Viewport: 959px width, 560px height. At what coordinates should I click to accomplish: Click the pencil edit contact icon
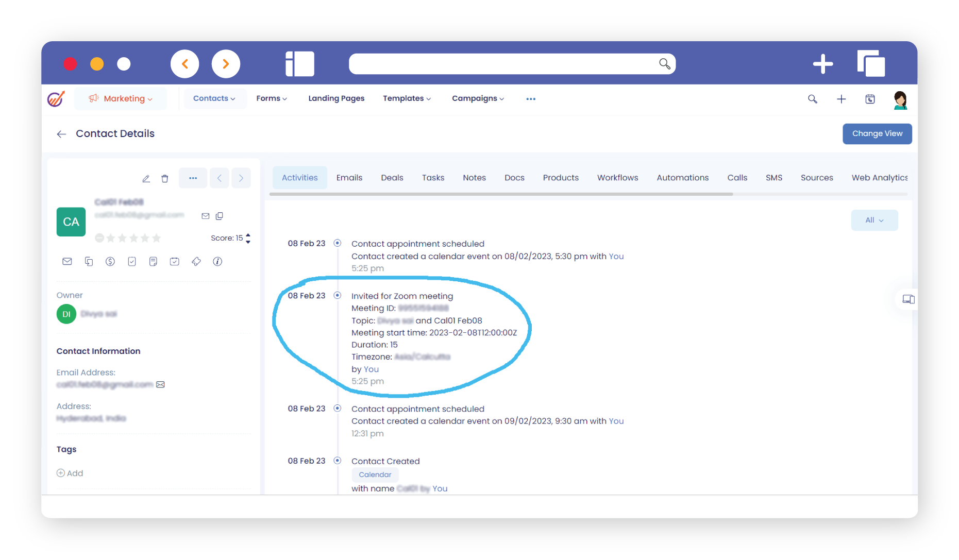click(146, 178)
